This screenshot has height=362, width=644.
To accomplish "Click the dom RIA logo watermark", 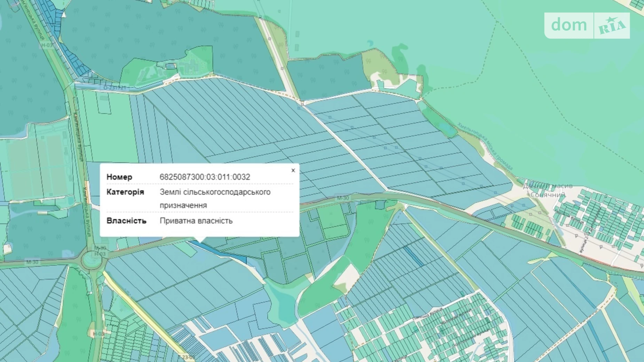I will click(x=587, y=25).
